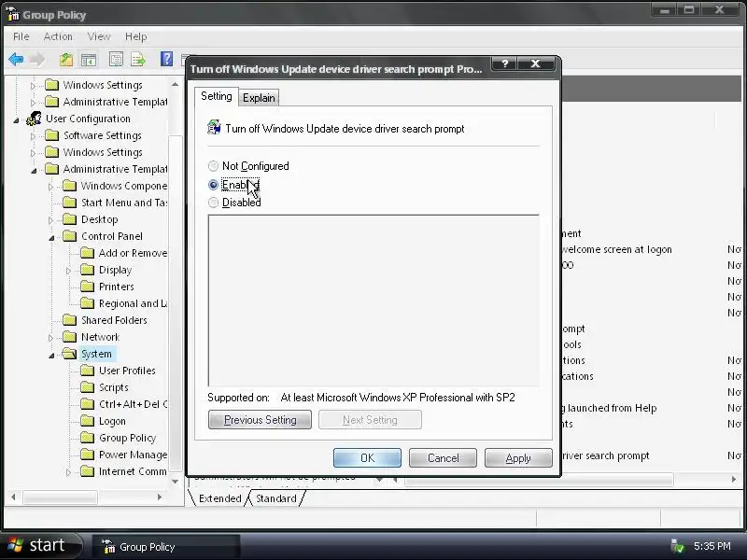The image size is (747, 560).
Task: Click the dialog's question mark help button
Action: coord(504,63)
